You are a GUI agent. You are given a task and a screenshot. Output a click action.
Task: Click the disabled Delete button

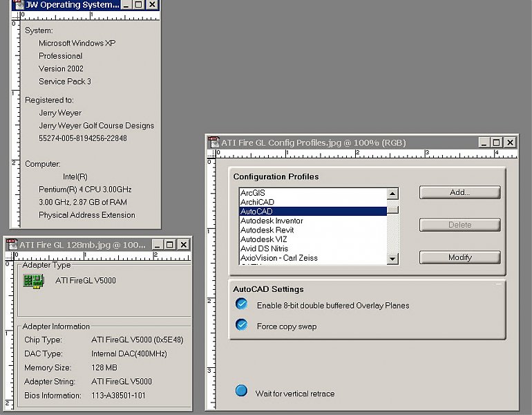[x=459, y=225]
